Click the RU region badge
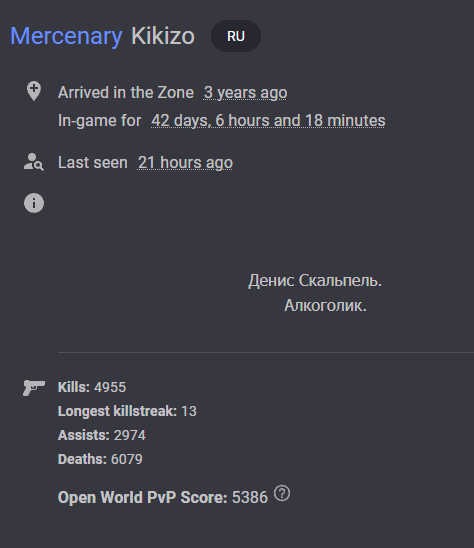474x548 pixels. coord(236,36)
